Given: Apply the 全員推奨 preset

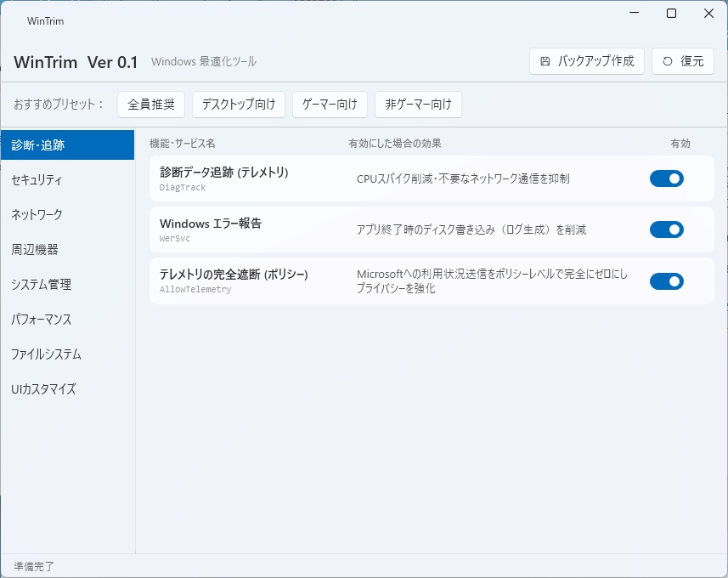Looking at the screenshot, I should click(151, 104).
